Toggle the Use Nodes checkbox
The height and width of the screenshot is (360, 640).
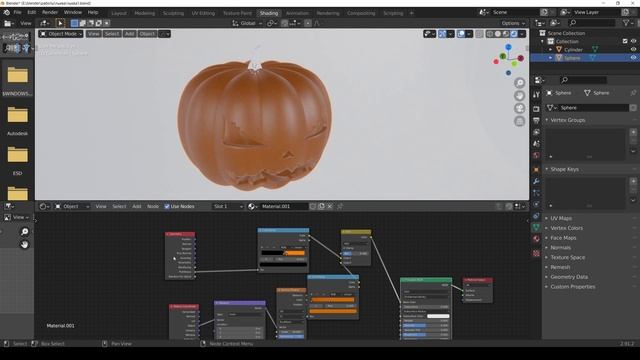167,207
